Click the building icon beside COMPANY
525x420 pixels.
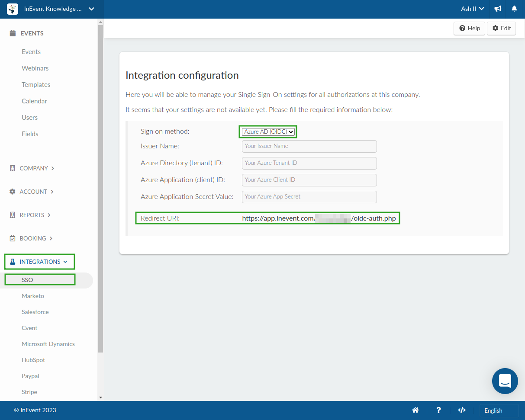coord(13,168)
